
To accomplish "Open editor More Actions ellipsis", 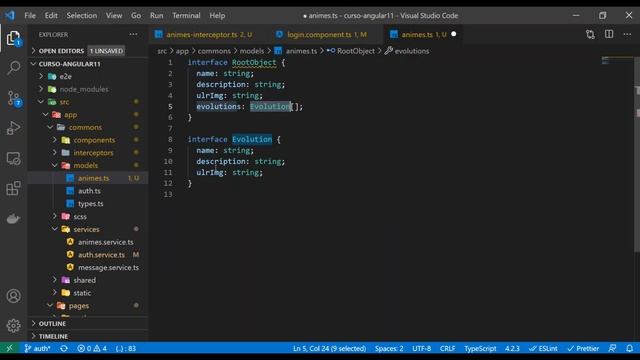I will point(627,34).
